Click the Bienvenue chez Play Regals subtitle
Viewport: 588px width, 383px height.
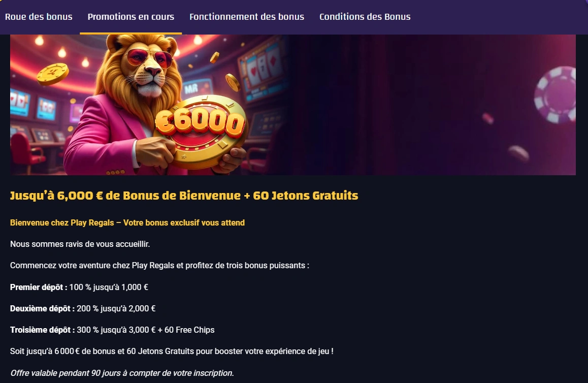127,222
